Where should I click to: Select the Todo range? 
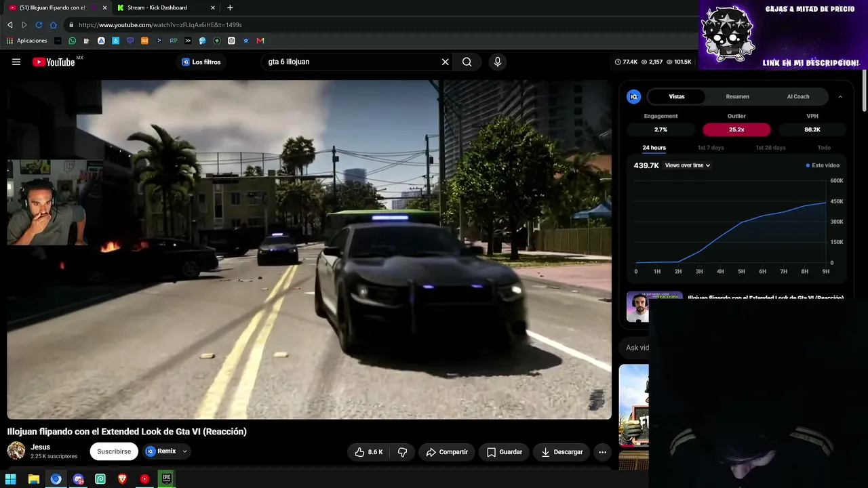tap(824, 148)
